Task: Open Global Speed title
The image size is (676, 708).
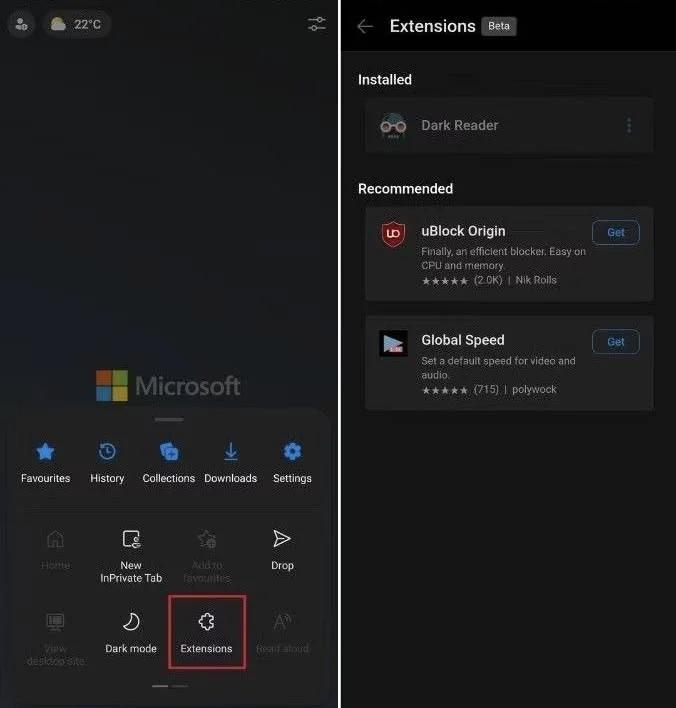Action: point(463,340)
